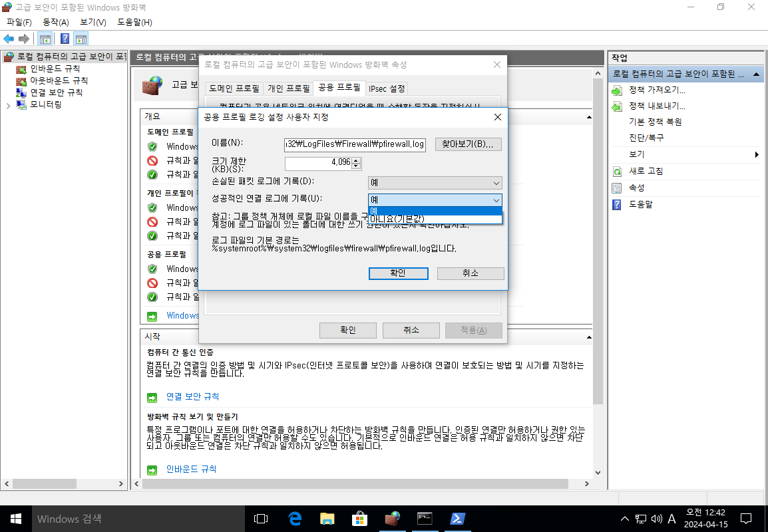Screen dimensions: 768x532
Task: Click 취소 in the properties dialog
Action: coord(411,331)
